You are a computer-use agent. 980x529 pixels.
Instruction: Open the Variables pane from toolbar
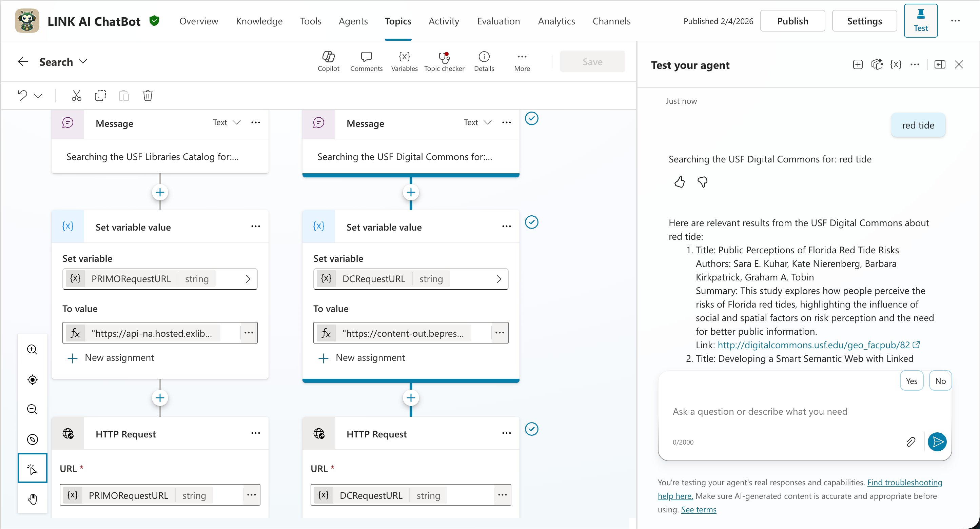(404, 61)
